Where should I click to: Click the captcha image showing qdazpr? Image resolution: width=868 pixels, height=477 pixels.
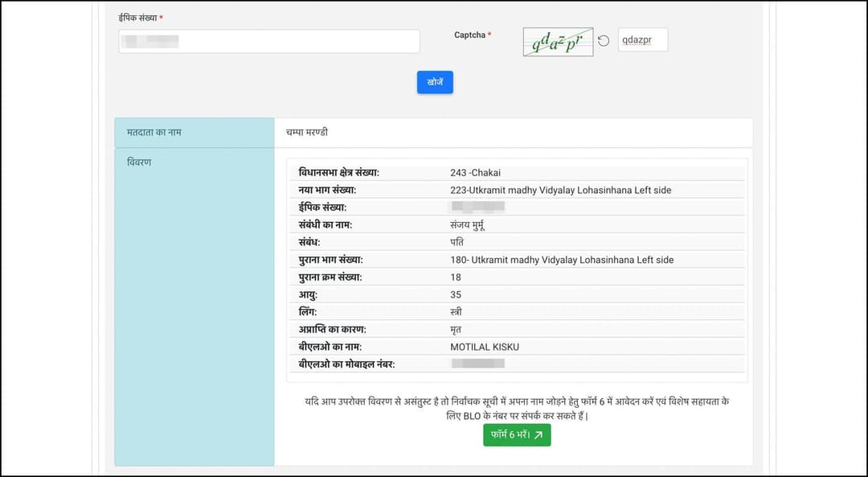tap(558, 42)
